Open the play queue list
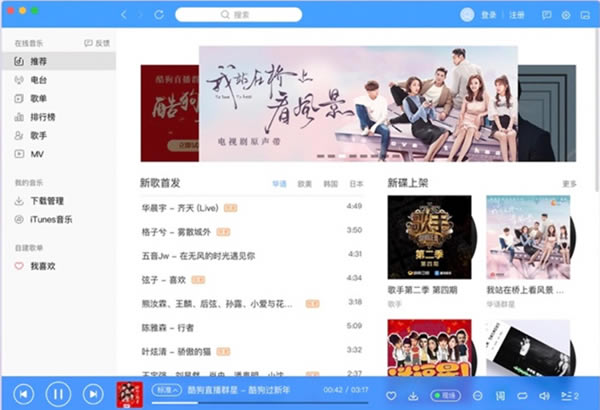This screenshot has width=600, height=410. tap(570, 396)
